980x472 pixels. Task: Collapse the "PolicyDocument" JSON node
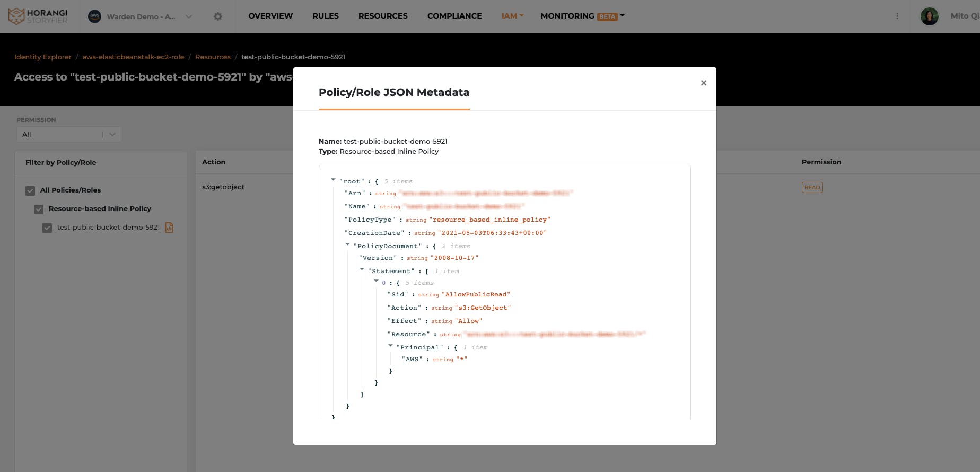coord(347,244)
